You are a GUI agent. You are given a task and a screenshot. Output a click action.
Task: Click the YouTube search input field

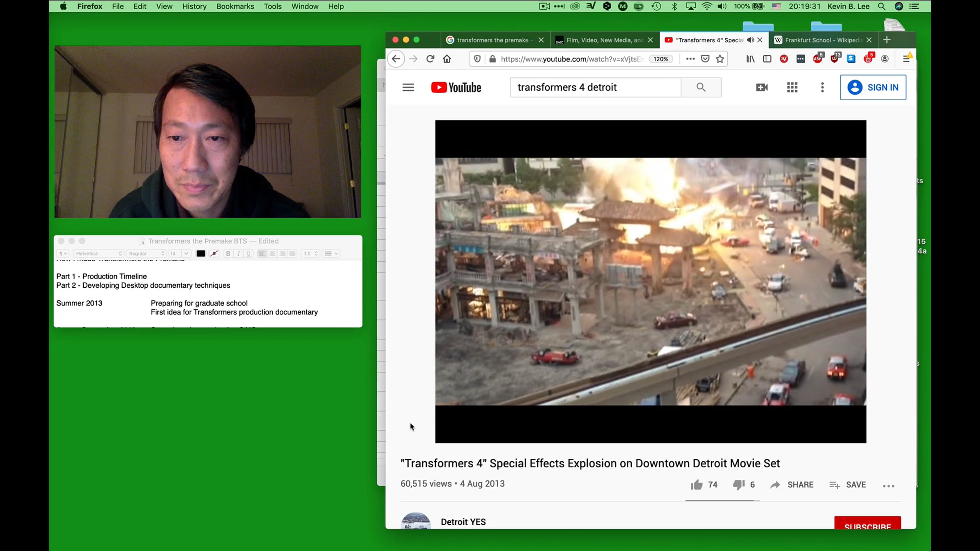pyautogui.click(x=595, y=87)
